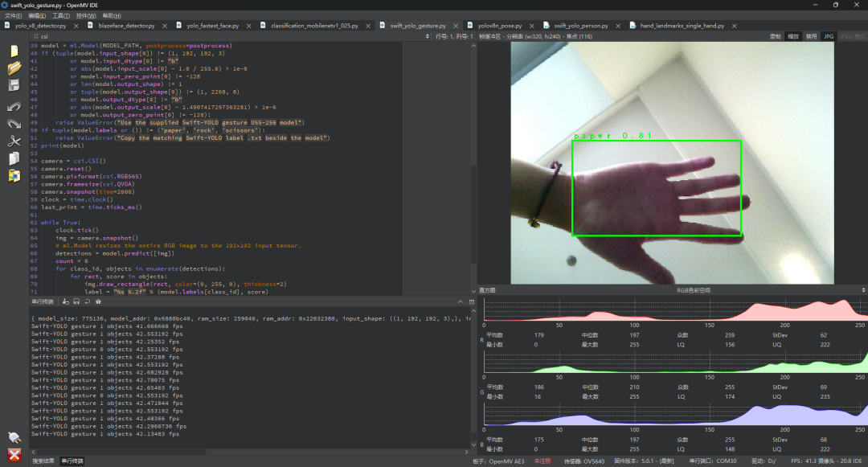Click drive D:/ status entry
Viewport: 868px width, 467px height.
point(764,461)
